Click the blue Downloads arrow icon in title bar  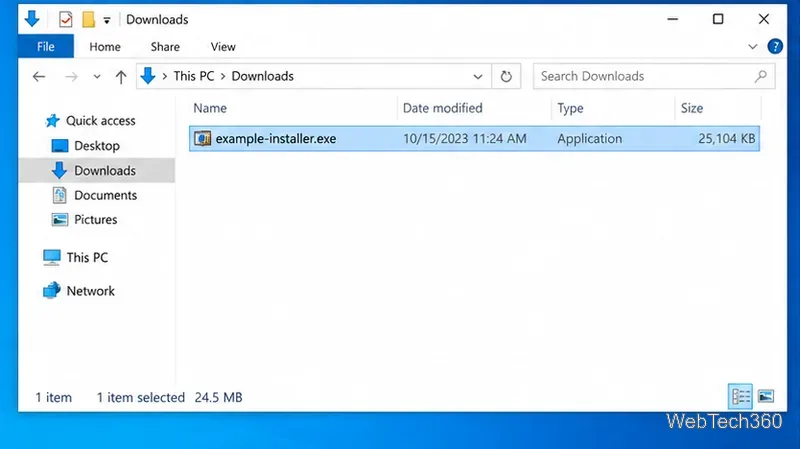pos(32,19)
